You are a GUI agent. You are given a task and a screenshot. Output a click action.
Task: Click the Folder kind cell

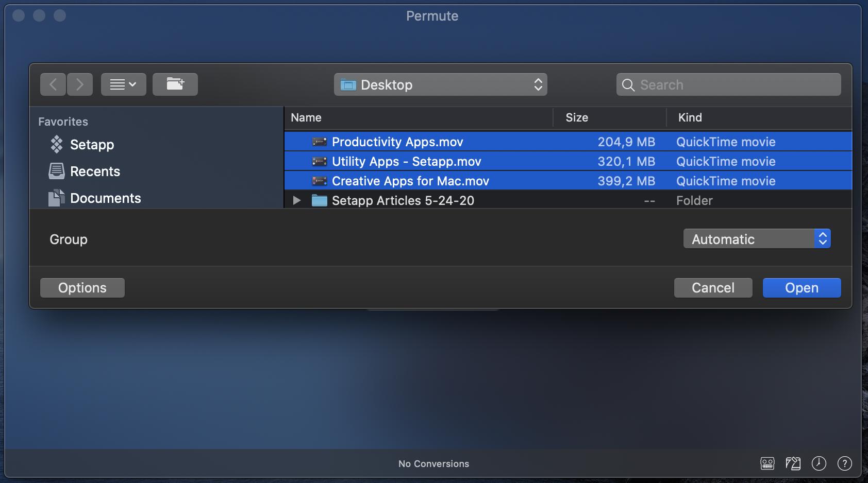pos(694,200)
